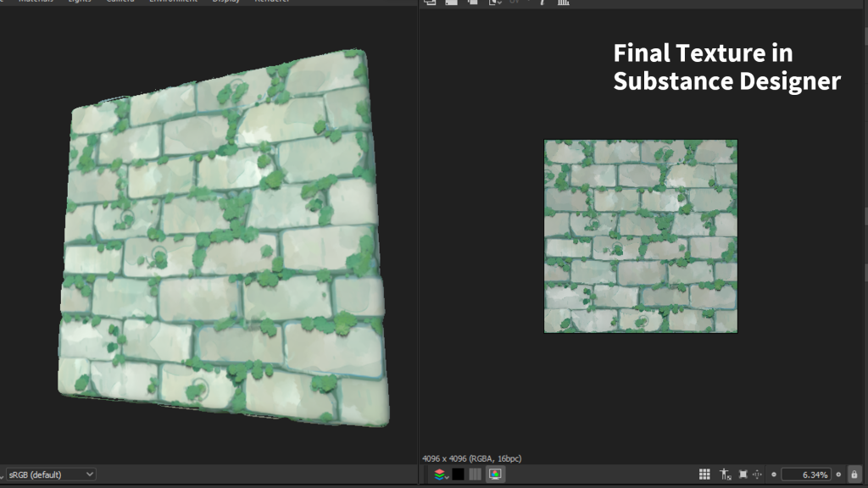This screenshot has height=488, width=868.
Task: Click the human scale reference icon
Action: click(x=726, y=474)
